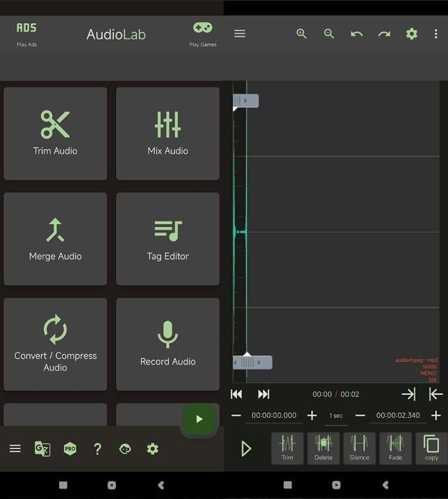Open the language translate icon
This screenshot has width=448, height=499.
[x=42, y=449]
